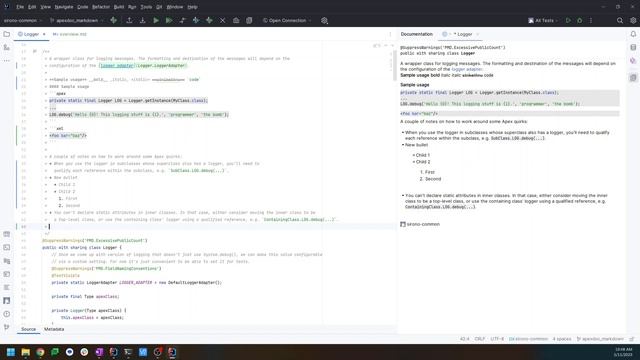Open the Navigate menu
The width and height of the screenshot is (640, 360).
tap(64, 7)
